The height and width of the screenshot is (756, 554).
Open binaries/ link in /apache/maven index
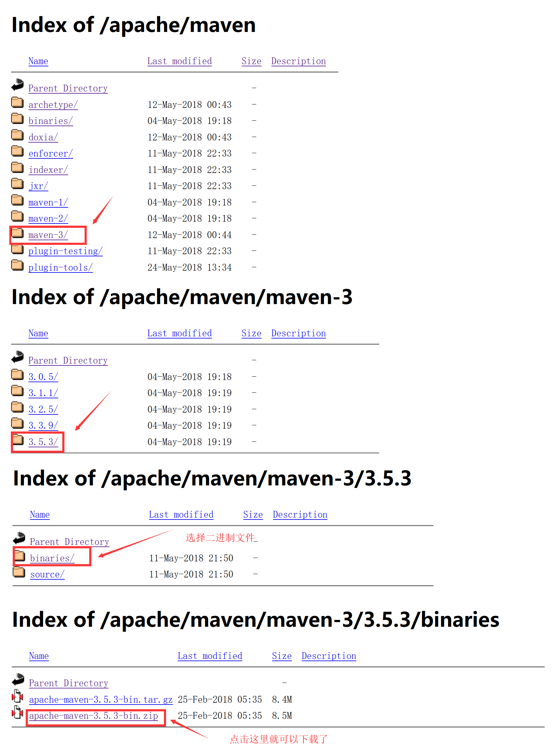pos(50,121)
